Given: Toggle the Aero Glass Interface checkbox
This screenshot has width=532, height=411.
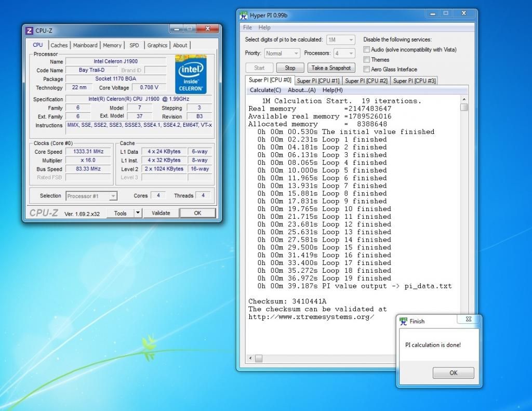Looking at the screenshot, I should 366,69.
